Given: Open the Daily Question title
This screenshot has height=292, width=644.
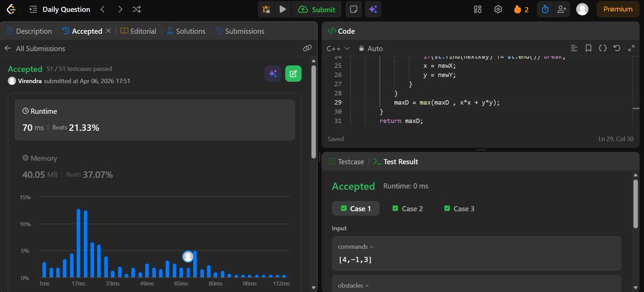Looking at the screenshot, I should pyautogui.click(x=67, y=9).
